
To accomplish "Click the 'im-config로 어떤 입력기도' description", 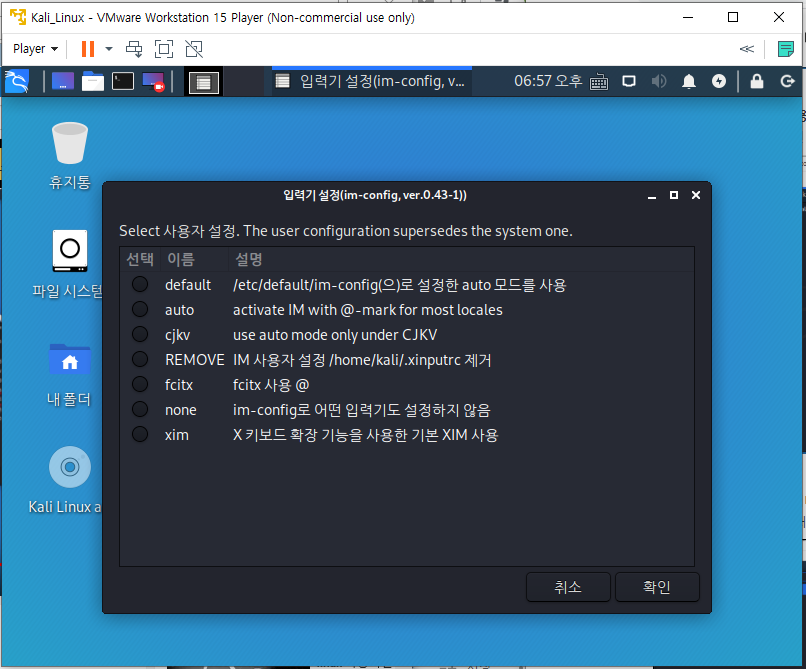I will (x=361, y=410).
